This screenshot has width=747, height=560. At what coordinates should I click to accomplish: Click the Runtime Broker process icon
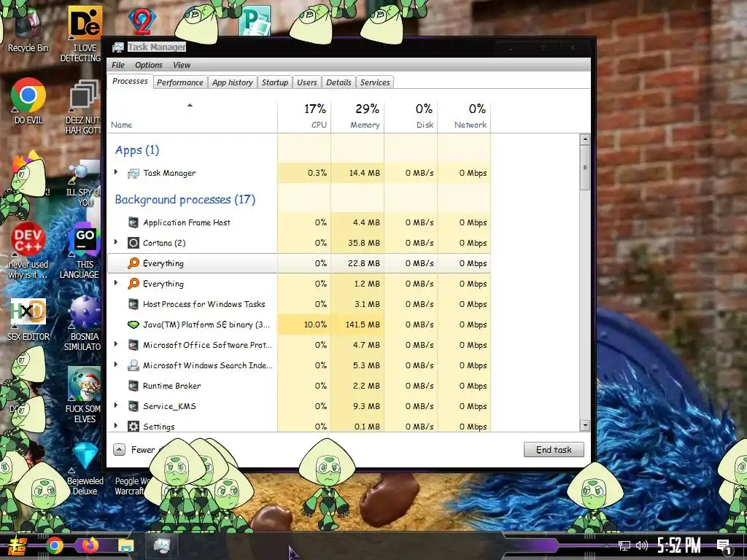click(133, 386)
